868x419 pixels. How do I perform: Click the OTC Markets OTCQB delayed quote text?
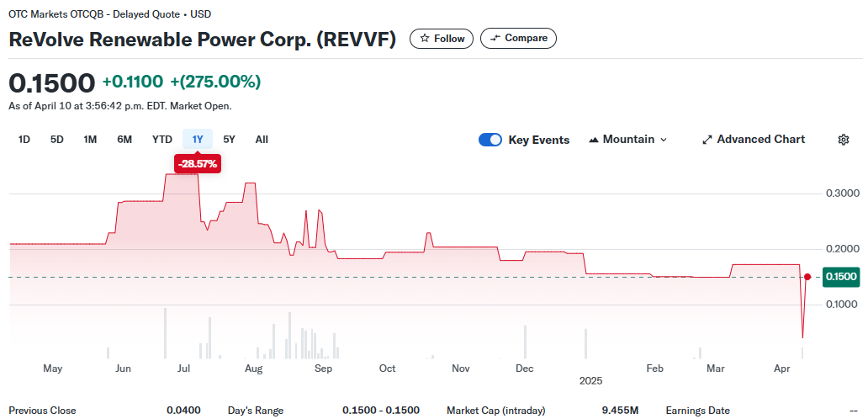(x=109, y=14)
